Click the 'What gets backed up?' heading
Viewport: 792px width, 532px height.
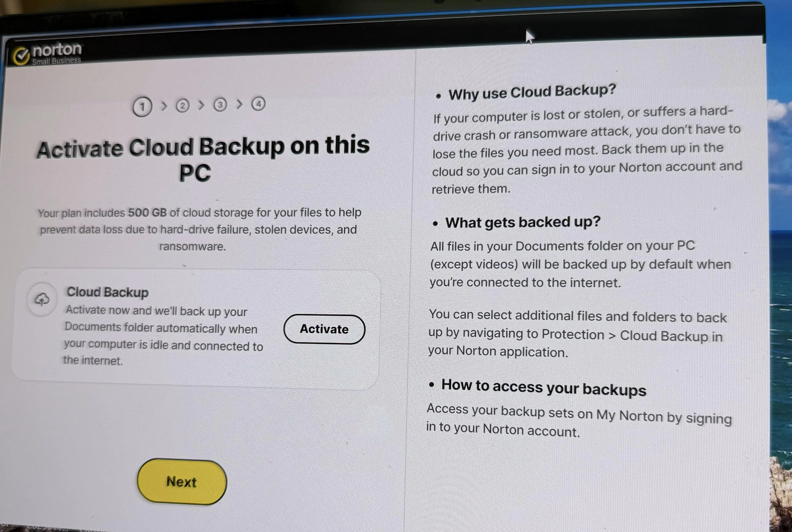click(523, 222)
